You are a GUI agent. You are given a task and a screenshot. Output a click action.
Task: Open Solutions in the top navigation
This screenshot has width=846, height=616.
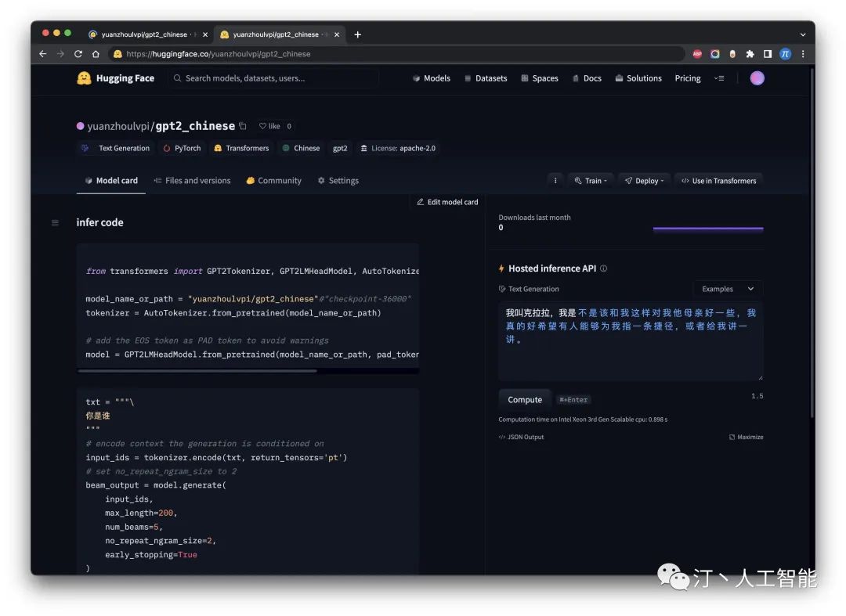(x=638, y=78)
